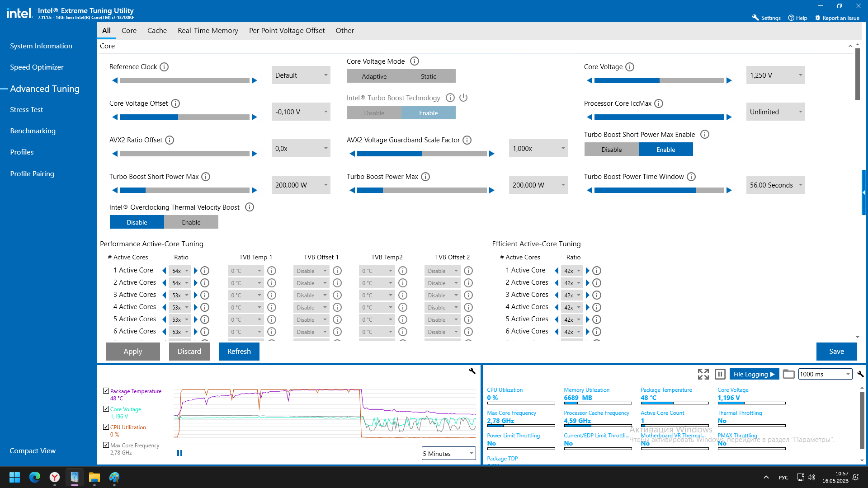Click the Reference Clock info icon
Screen dimensions: 868x488
pyautogui.click(x=164, y=67)
